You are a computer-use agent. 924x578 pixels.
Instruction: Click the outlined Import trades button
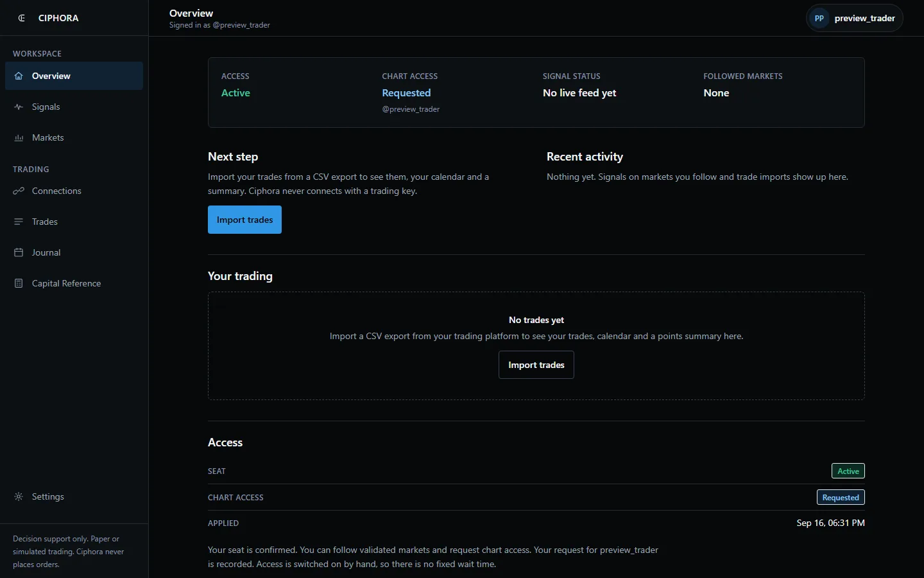536,365
